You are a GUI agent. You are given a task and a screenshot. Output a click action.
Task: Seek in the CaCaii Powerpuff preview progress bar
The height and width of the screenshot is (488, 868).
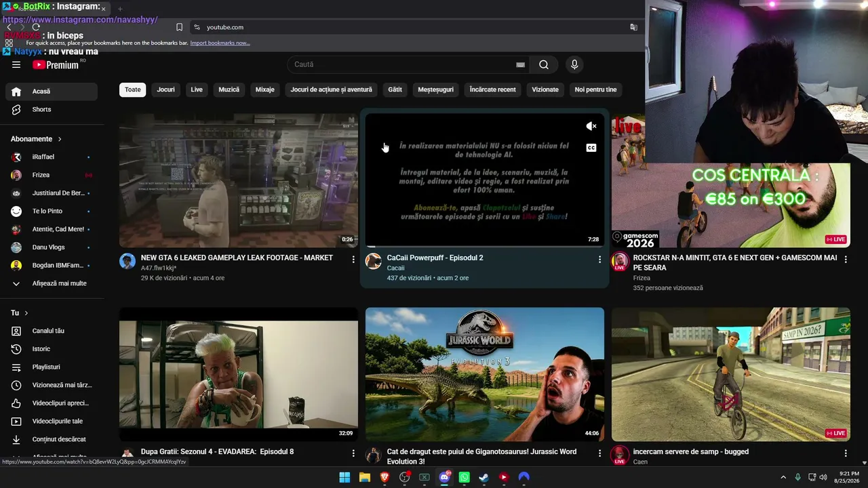pos(485,246)
